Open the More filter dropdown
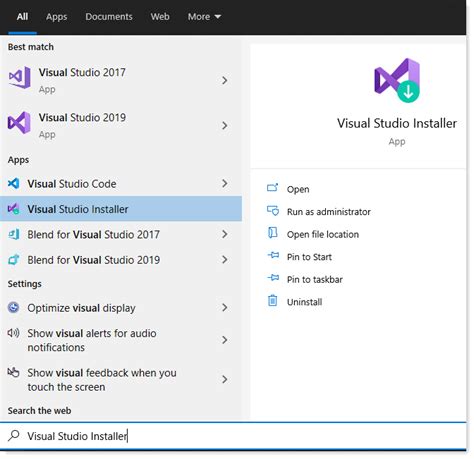The width and height of the screenshot is (474, 459). (204, 17)
